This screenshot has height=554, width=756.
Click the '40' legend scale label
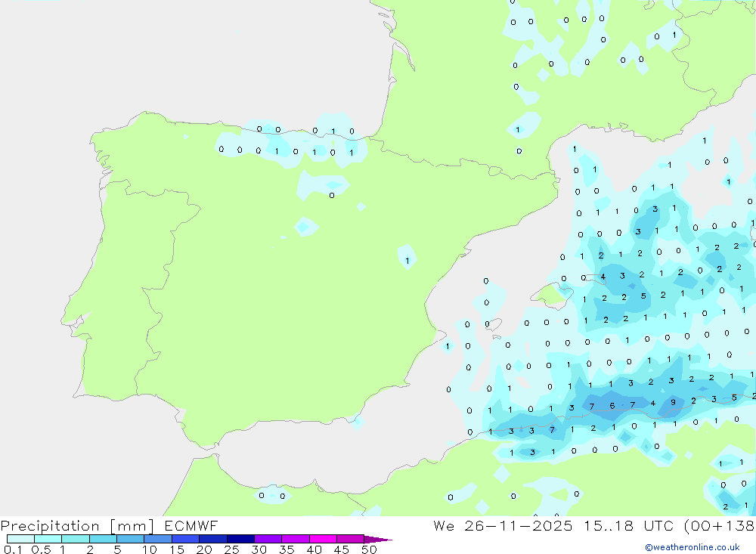click(314, 549)
